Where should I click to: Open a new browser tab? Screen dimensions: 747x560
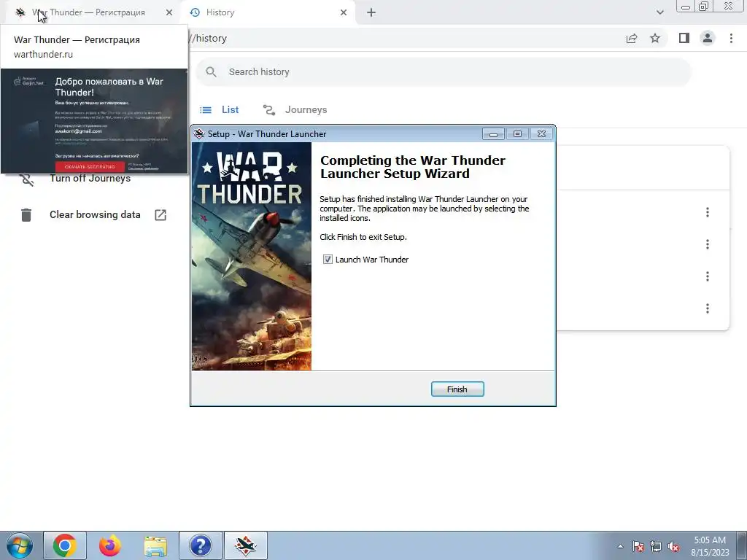[371, 12]
